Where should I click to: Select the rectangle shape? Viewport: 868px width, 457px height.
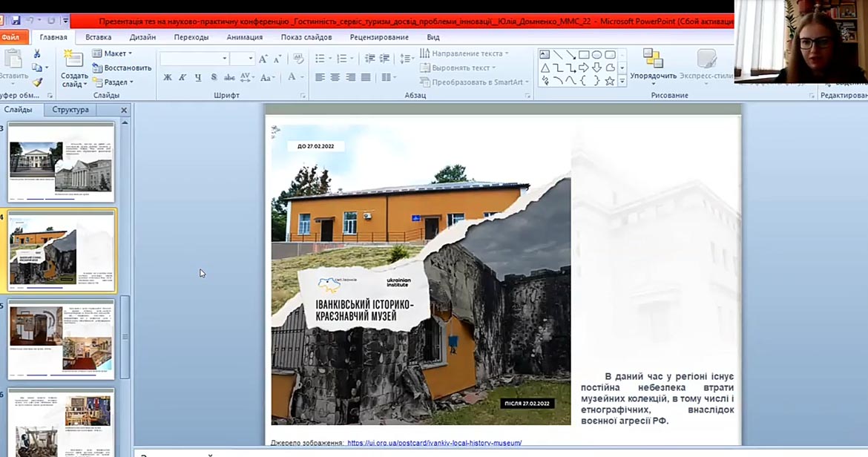[583, 55]
